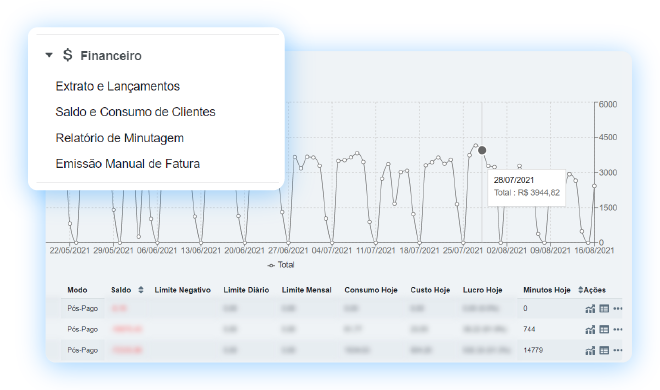This screenshot has height=390, width=660.
Task: Select Pós-Pago cell in the 14779 minutes row
Action: (82, 350)
